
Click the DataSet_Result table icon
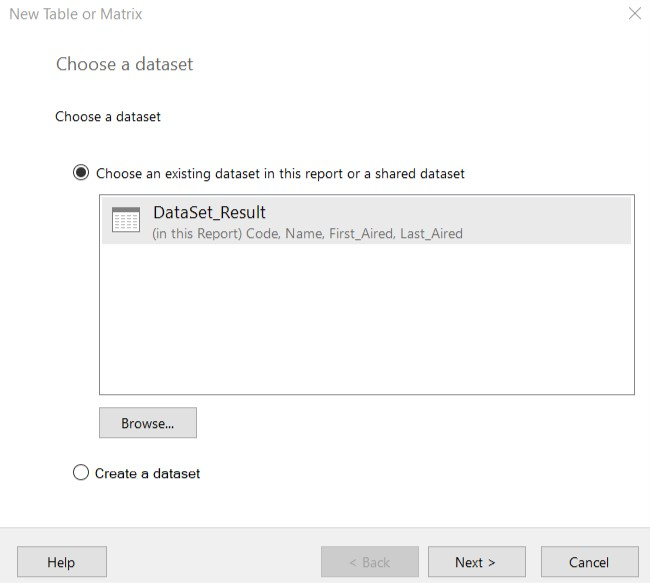(x=126, y=221)
